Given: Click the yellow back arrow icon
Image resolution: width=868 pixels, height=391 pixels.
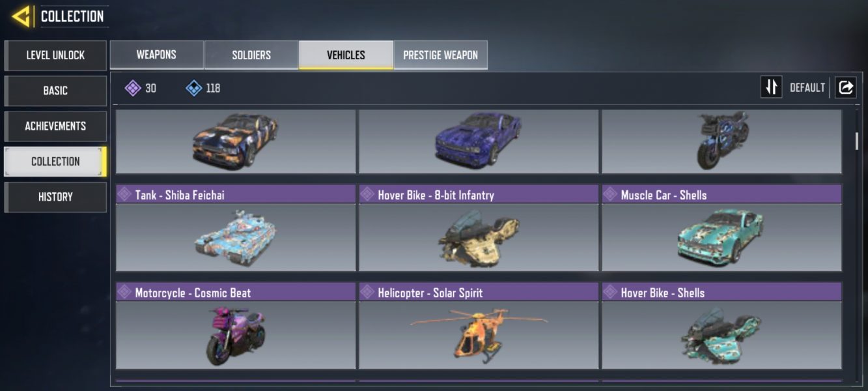Looking at the screenshot, I should coord(21,16).
